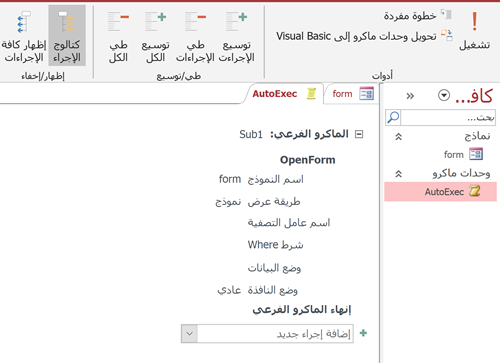Toggle the Action Catalog (كتالوج الإجراء) button
This screenshot has width=500, height=363.
click(67, 35)
